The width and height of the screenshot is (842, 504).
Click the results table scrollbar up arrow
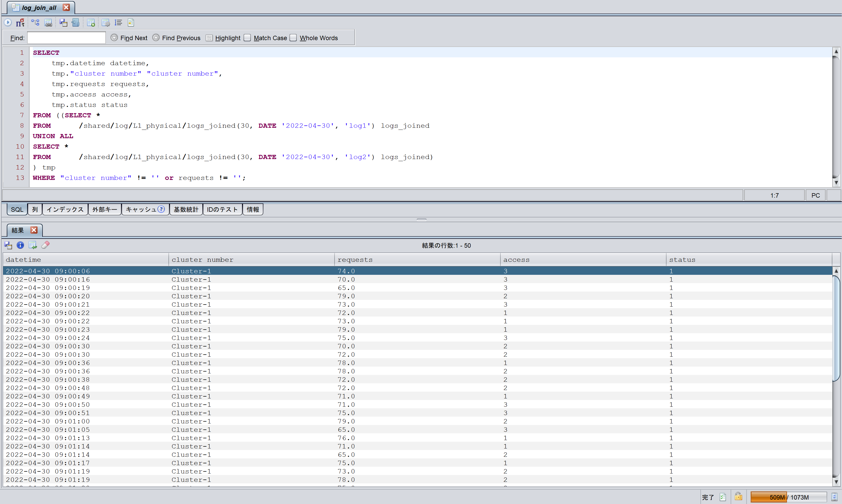pyautogui.click(x=836, y=271)
